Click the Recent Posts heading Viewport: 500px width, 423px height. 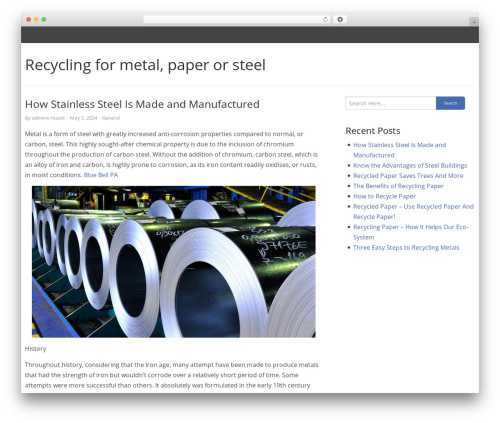[373, 131]
